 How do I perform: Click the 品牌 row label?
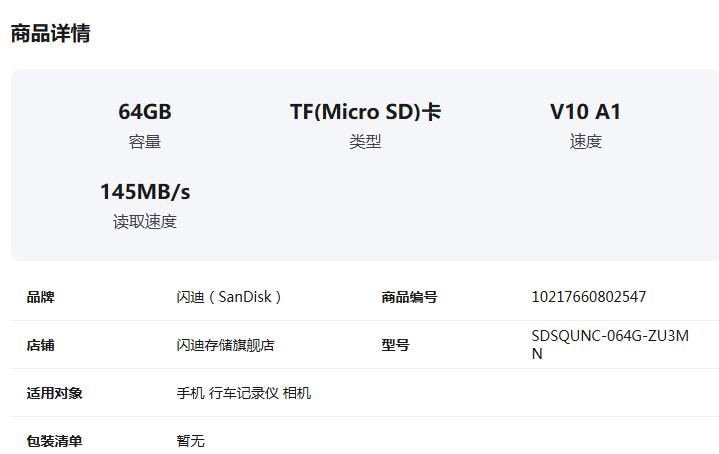pos(40,297)
